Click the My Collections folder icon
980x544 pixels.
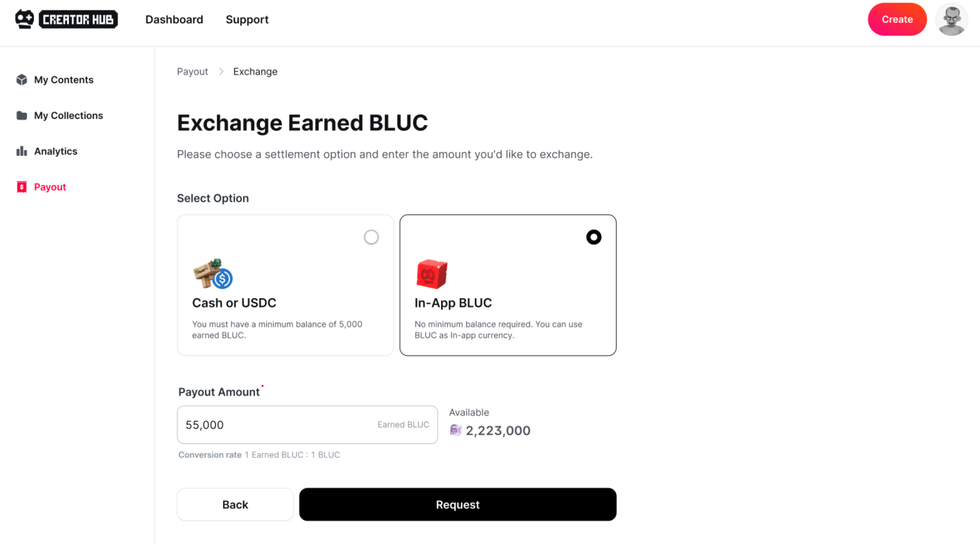[x=22, y=115]
